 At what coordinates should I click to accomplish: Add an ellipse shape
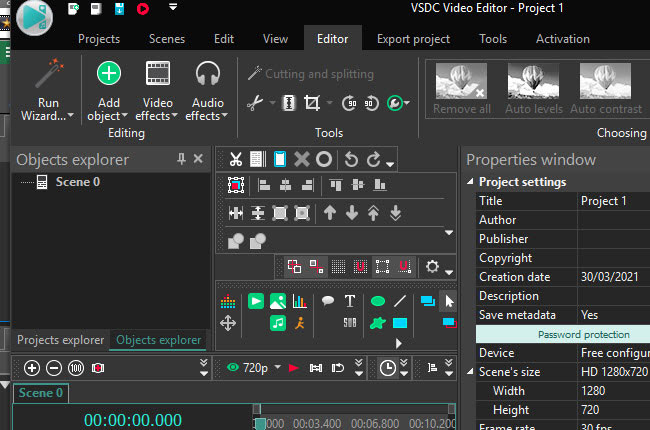tap(378, 301)
